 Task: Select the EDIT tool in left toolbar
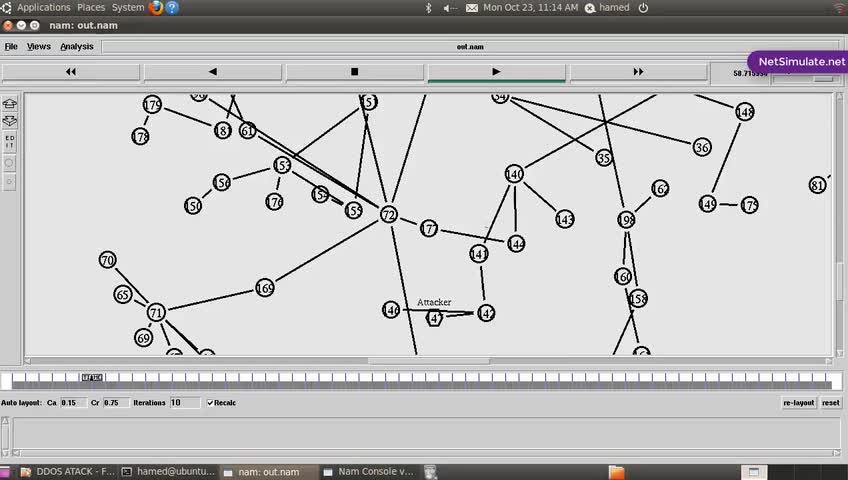(x=10, y=142)
